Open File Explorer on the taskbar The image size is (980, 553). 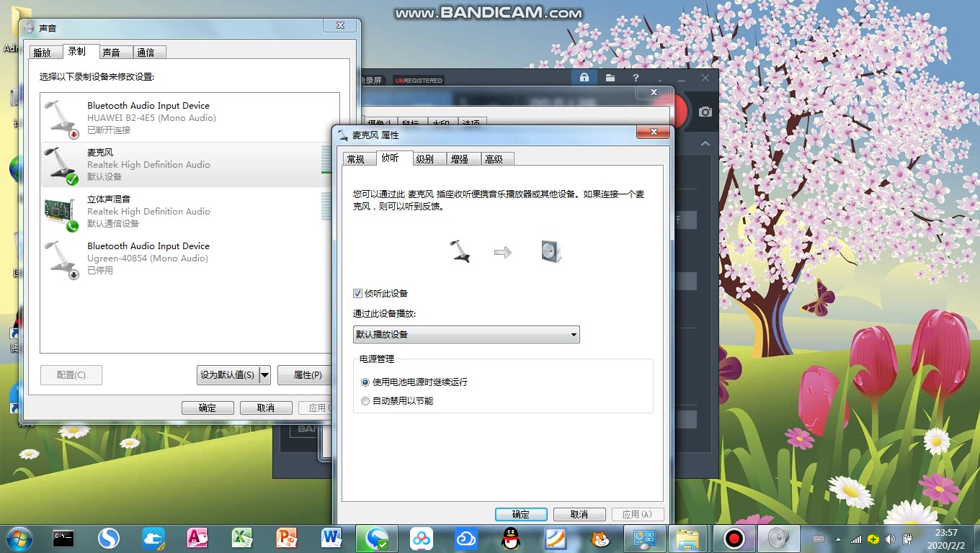(x=688, y=538)
